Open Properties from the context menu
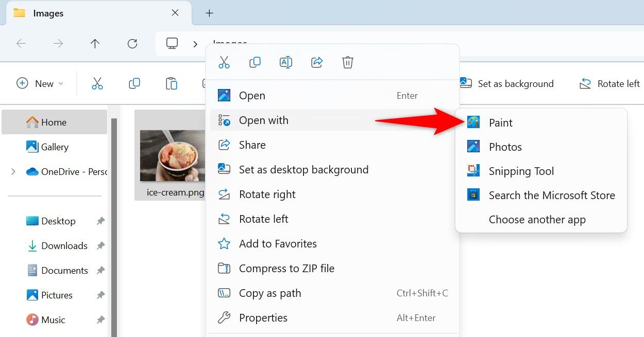The width and height of the screenshot is (644, 337). click(332, 318)
